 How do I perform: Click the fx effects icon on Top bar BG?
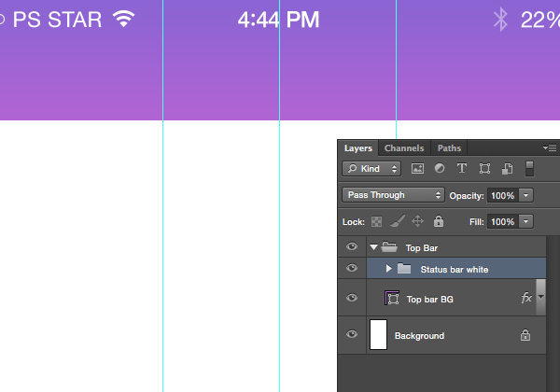point(526,298)
